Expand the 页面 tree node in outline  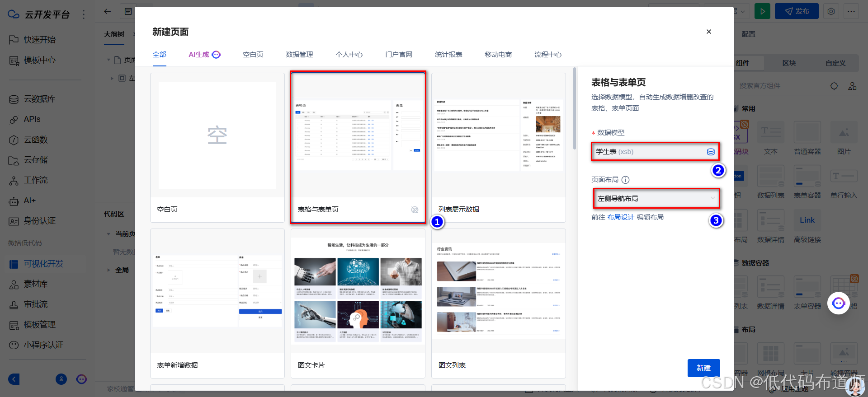(108, 60)
